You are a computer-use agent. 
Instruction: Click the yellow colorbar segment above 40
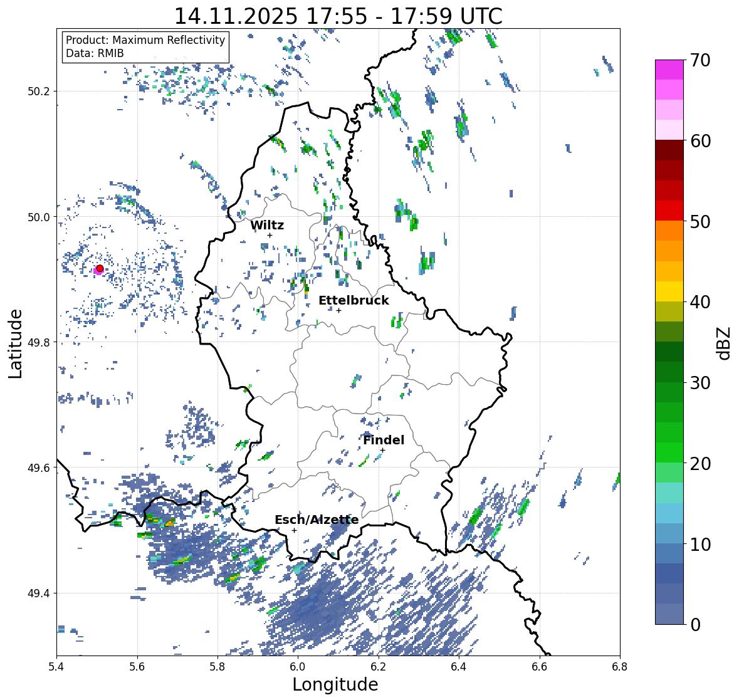669,291
